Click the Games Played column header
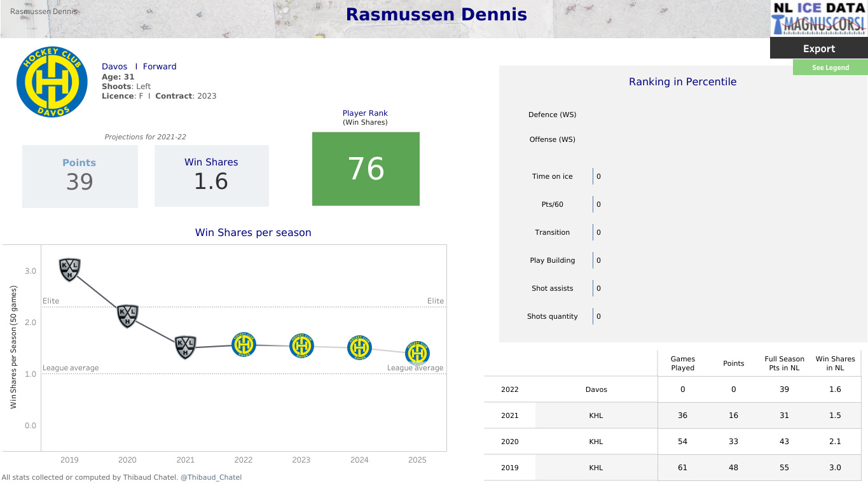 (683, 363)
